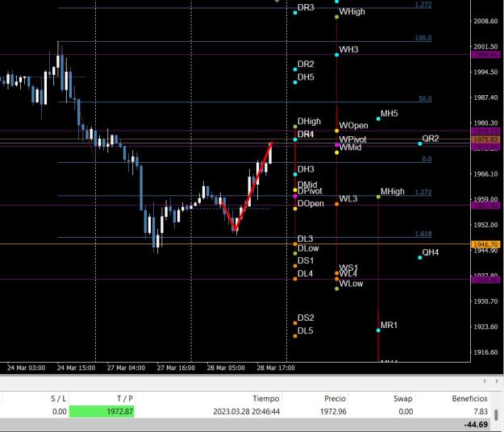Click the DL3 level label
The image size is (504, 432).
[x=305, y=239]
